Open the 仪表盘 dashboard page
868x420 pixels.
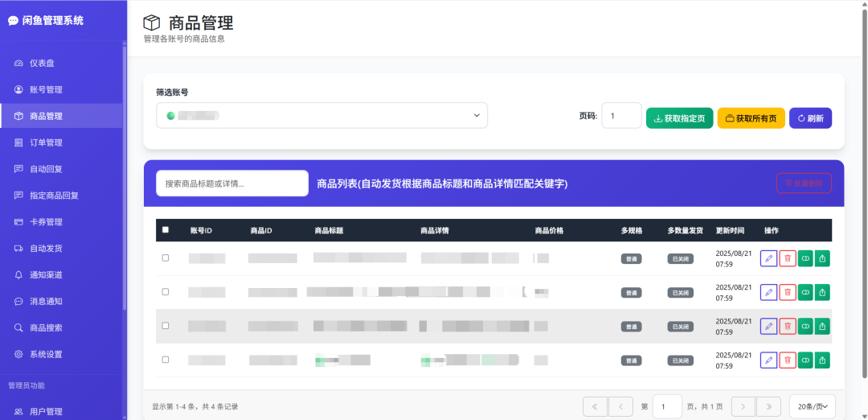(x=61, y=64)
